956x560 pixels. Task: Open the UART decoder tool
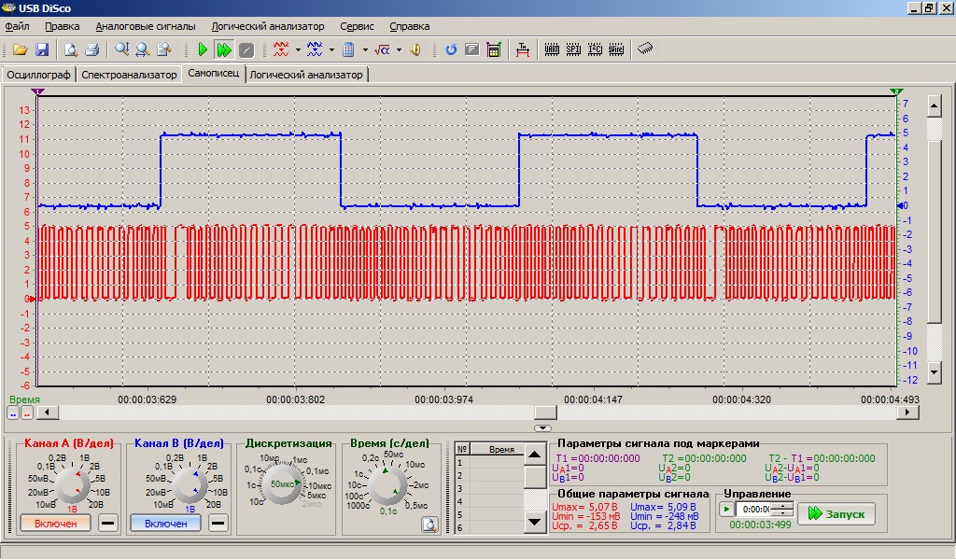coord(552,50)
